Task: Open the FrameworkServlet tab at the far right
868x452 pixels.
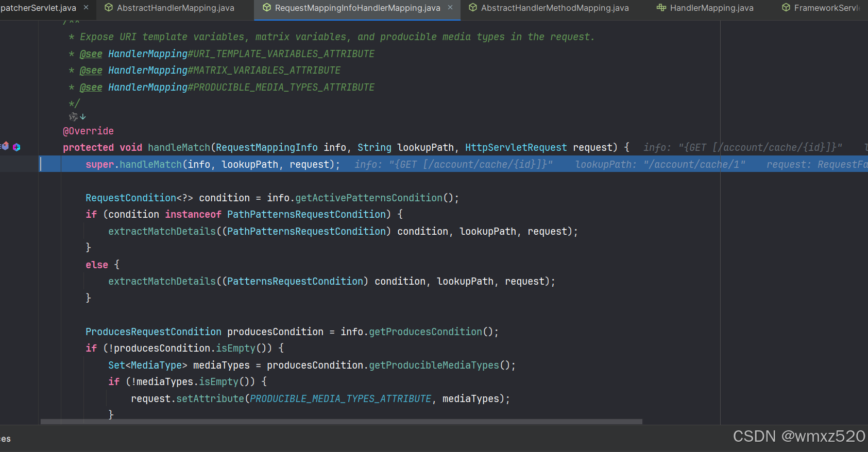Action: click(821, 8)
